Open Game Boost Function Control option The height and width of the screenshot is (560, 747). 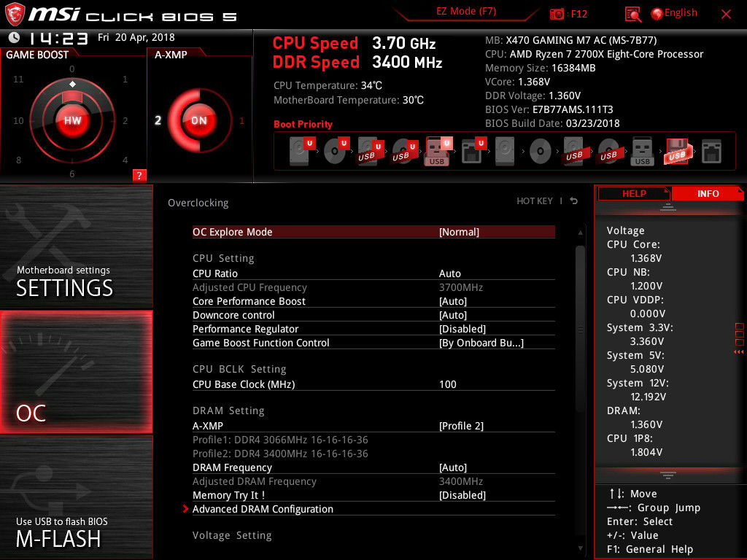coord(373,343)
